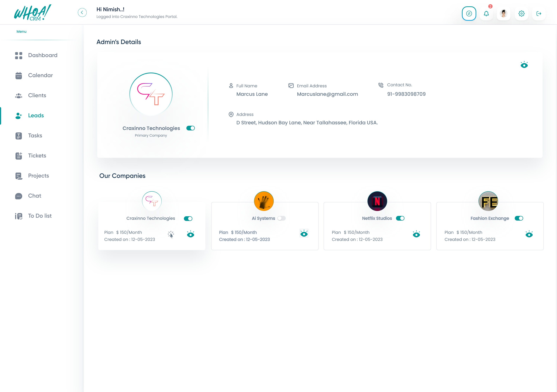View Ai Systems card eye icon
Image resolution: width=557 pixels, height=392 pixels.
click(x=304, y=233)
